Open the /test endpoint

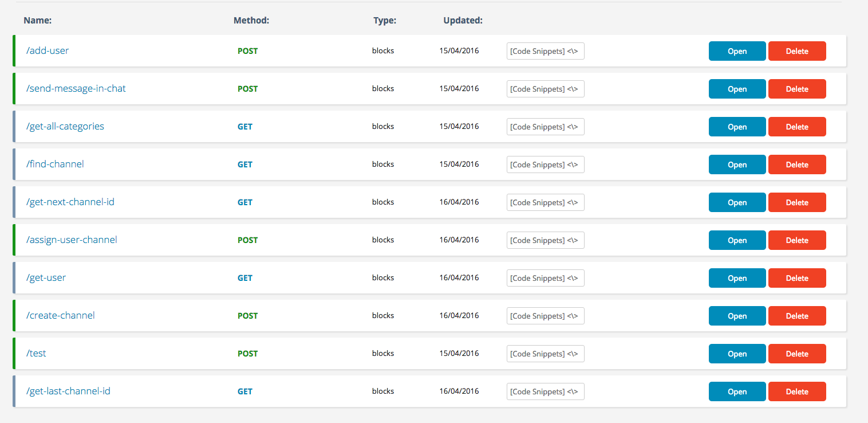[737, 354]
